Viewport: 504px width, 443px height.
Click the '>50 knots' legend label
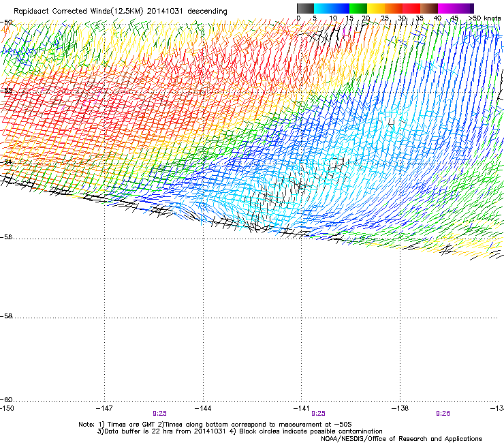[x=485, y=18]
